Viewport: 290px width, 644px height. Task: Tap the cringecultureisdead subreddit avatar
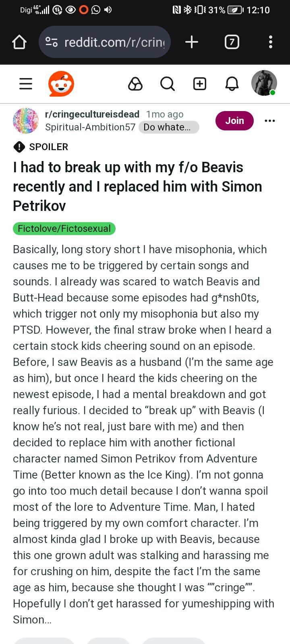[26, 120]
